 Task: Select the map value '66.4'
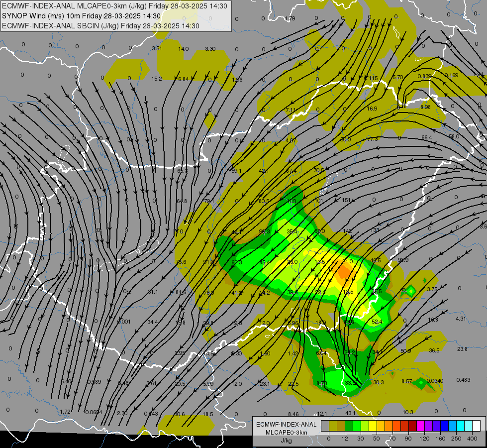(427, 137)
